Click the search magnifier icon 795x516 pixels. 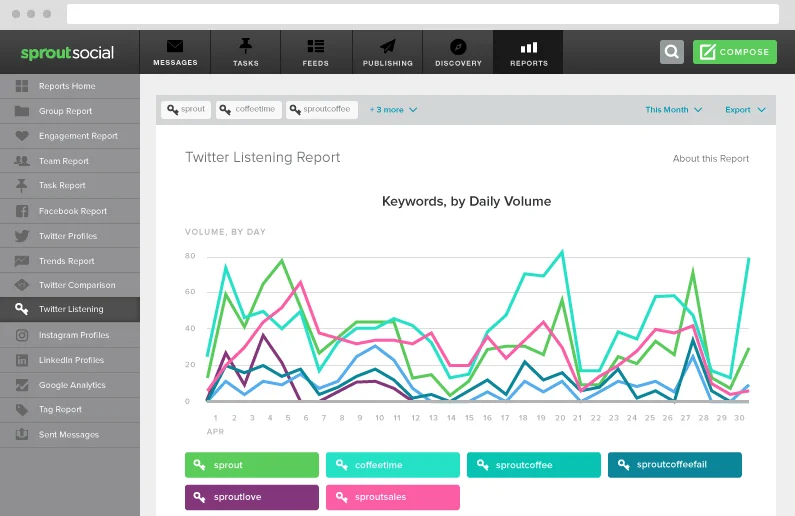click(672, 52)
